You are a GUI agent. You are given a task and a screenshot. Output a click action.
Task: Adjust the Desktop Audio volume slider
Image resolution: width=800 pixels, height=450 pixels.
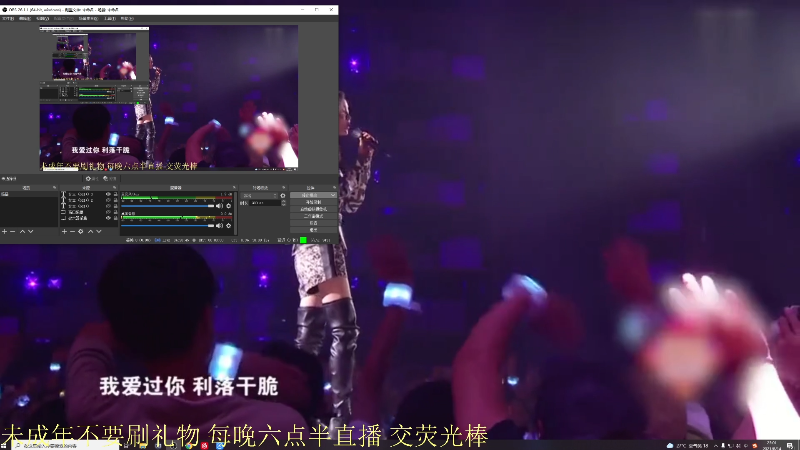pyautogui.click(x=168, y=226)
